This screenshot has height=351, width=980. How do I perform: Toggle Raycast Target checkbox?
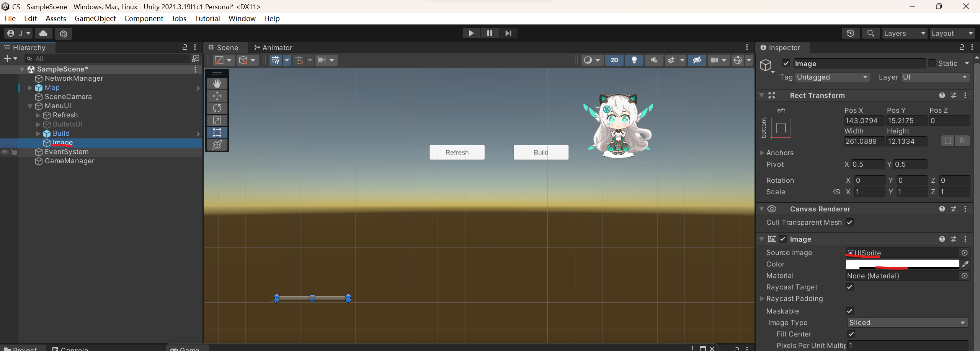click(x=849, y=287)
